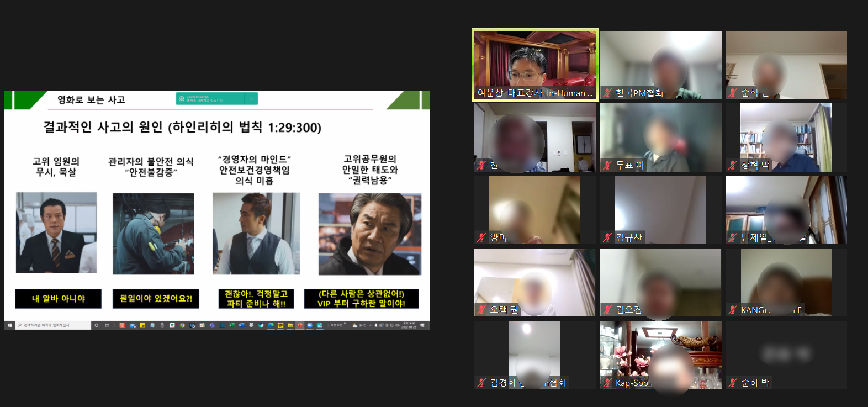Click caption box 'VIP 부터 구하란 말이야!'
This screenshot has width=868, height=407.
pyautogui.click(x=361, y=299)
